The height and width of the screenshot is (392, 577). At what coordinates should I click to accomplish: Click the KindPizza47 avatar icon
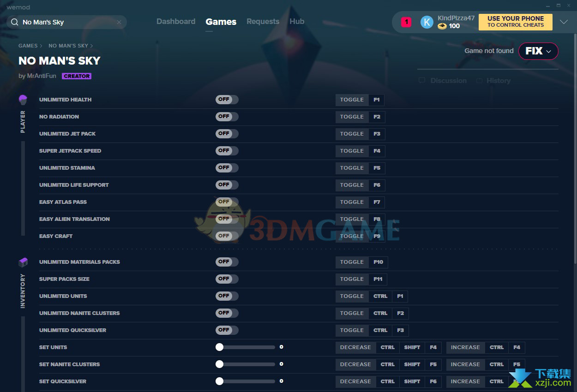(x=427, y=22)
